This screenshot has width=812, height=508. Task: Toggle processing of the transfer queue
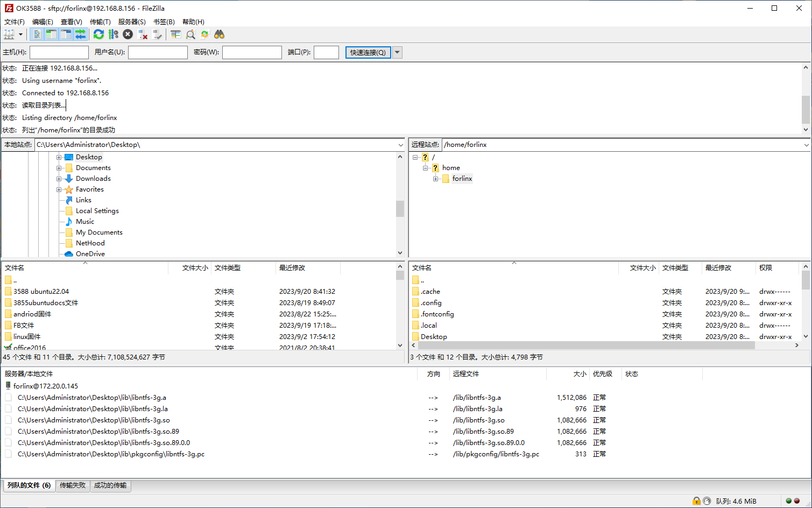113,34
